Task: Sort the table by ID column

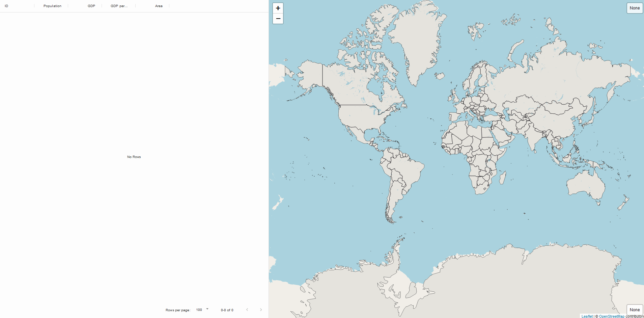Action: [x=7, y=6]
